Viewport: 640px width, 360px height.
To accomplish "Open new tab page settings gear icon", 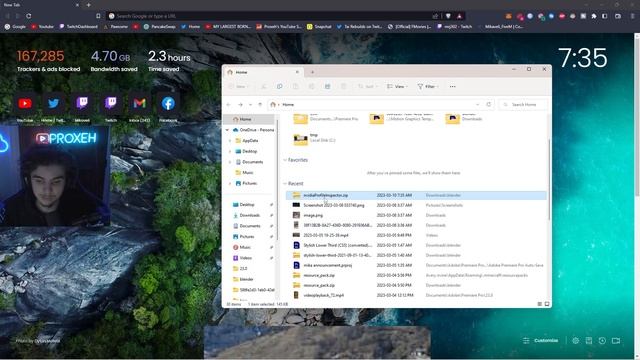I will click(576, 340).
